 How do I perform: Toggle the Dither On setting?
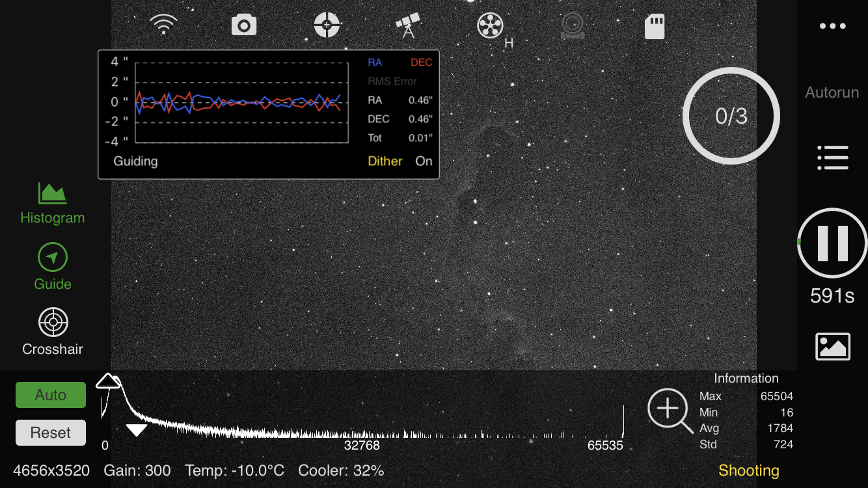400,161
